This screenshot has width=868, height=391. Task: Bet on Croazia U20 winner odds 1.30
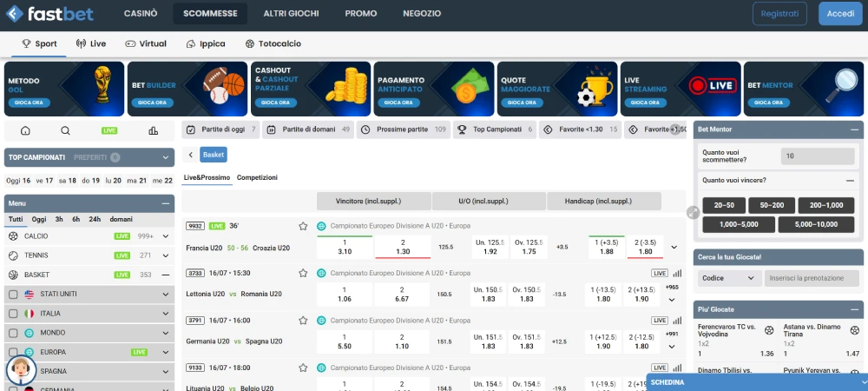point(403,247)
